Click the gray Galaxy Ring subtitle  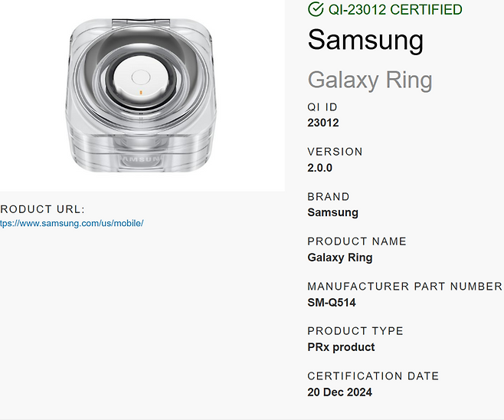(370, 80)
